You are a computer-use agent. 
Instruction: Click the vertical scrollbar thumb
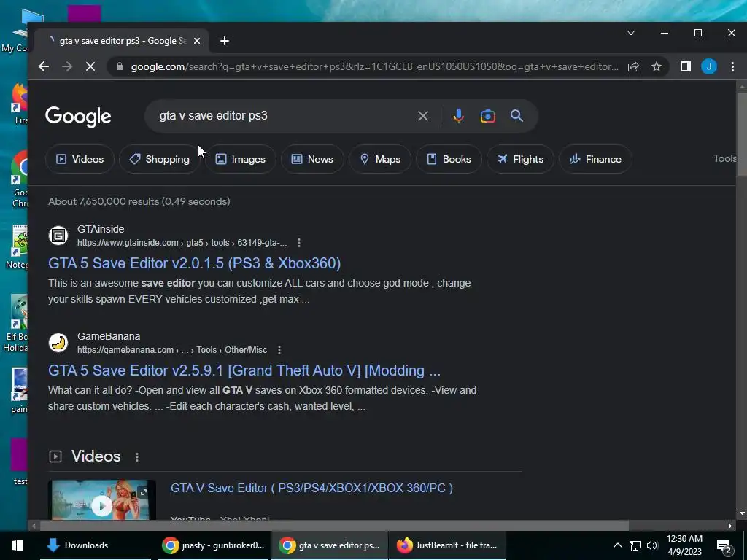(742, 135)
